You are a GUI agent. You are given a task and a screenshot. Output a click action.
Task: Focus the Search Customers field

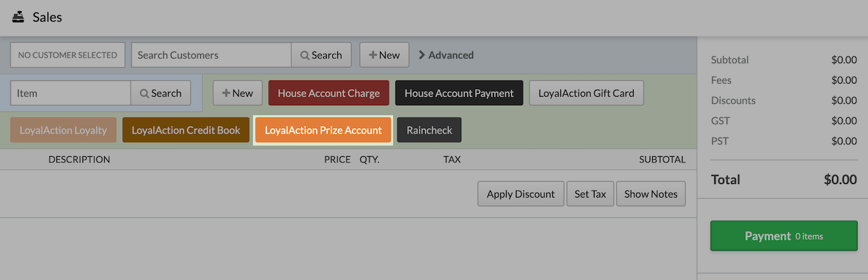click(211, 55)
